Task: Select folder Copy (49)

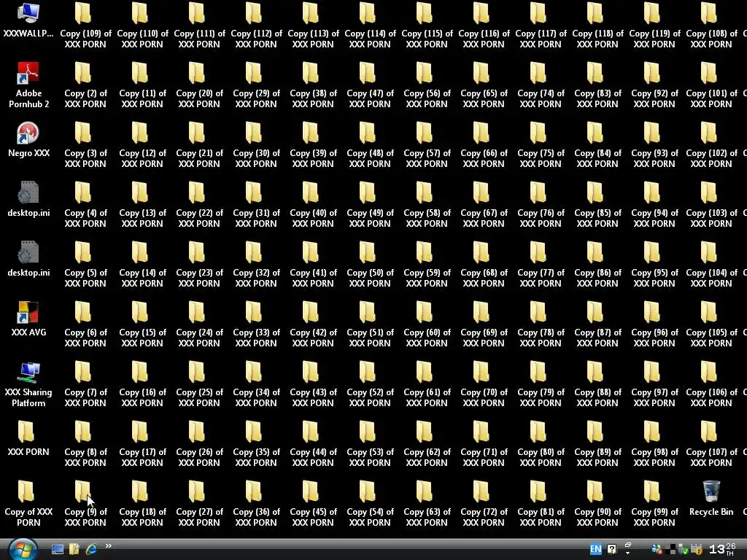Action: (x=370, y=205)
